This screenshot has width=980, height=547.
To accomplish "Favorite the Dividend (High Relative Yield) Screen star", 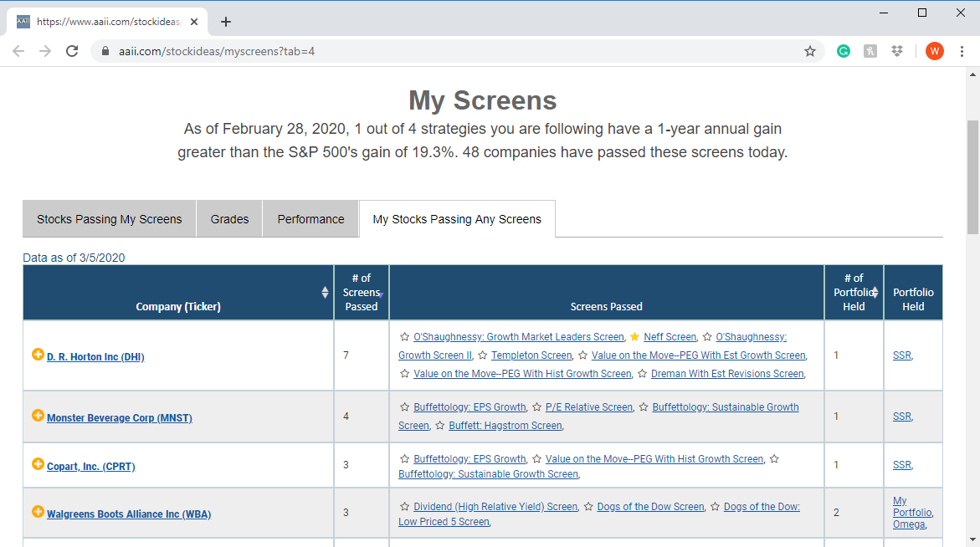I will [404, 507].
